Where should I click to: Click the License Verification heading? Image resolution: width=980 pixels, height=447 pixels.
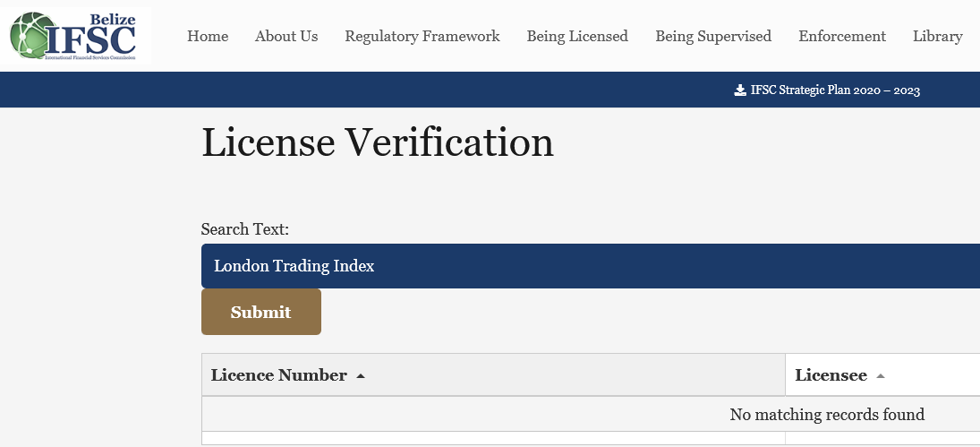point(378,142)
